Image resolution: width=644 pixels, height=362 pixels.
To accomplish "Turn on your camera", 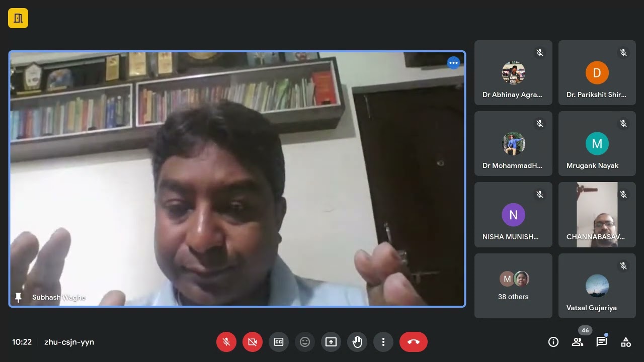I will pos(253,342).
